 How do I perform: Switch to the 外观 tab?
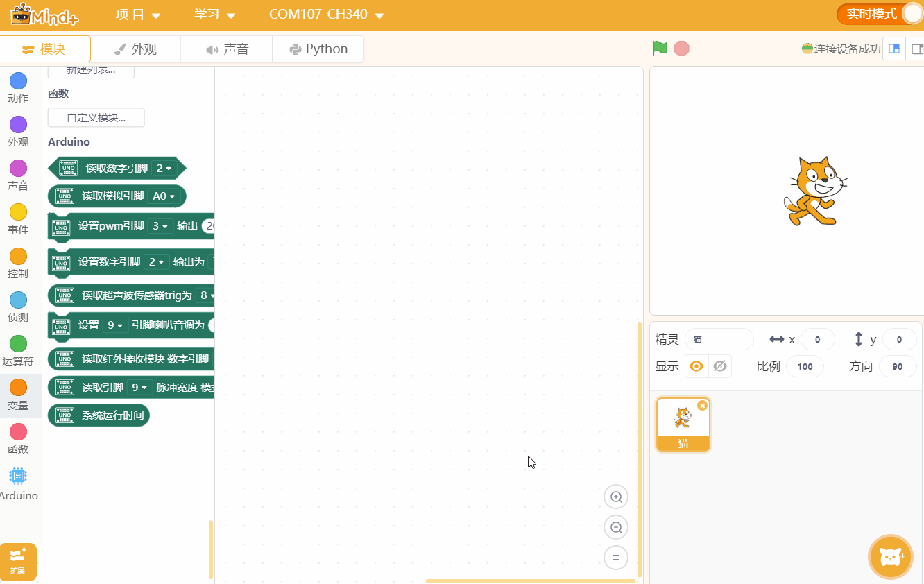click(x=135, y=49)
